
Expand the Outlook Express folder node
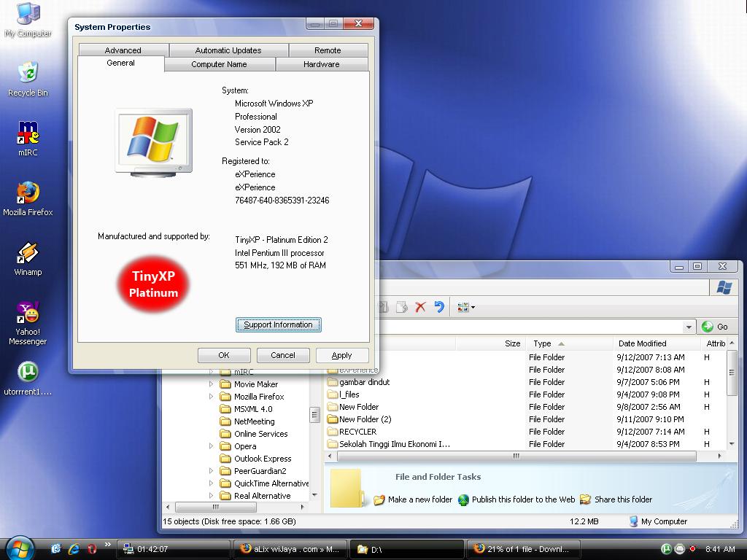pos(225,459)
